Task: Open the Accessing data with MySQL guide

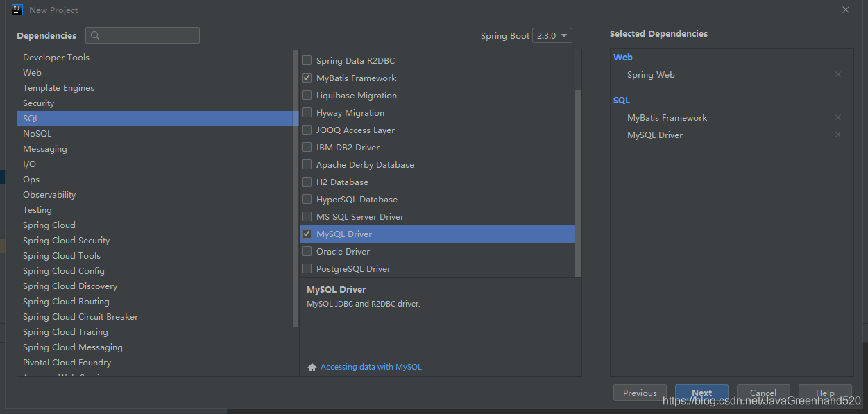Action: [371, 367]
